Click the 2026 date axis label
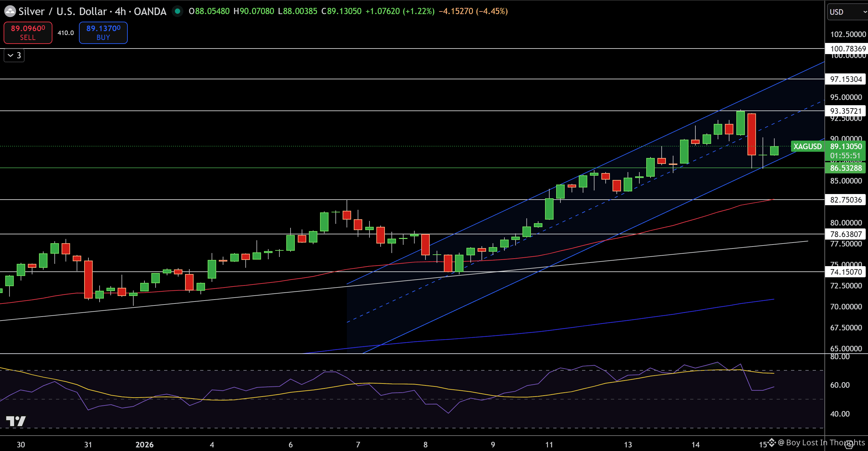Viewport: 868px width, 451px height. (144, 444)
